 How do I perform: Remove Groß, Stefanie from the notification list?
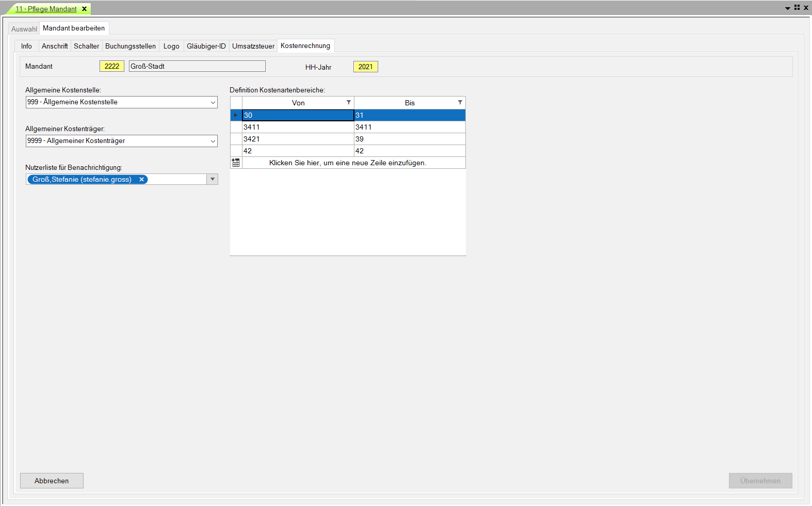pyautogui.click(x=141, y=179)
